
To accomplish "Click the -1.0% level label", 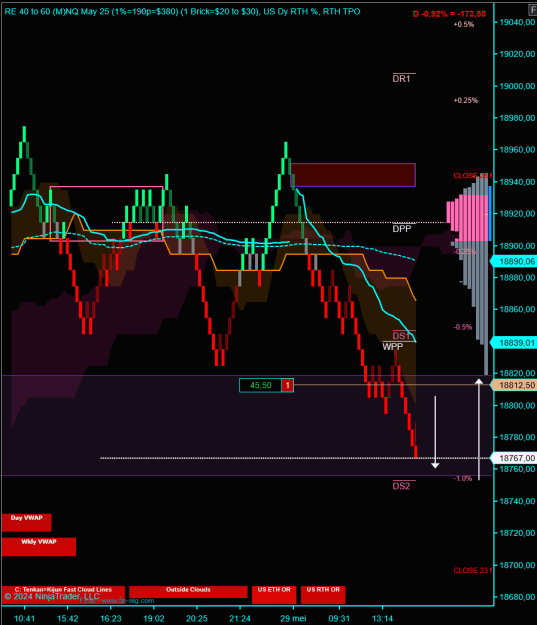I will (x=463, y=478).
